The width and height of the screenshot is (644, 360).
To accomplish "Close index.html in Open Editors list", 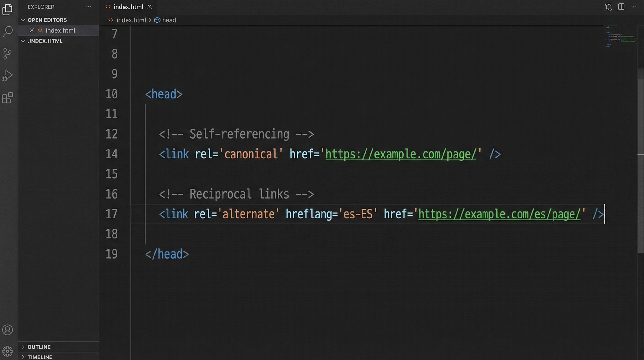I will 32,30.
